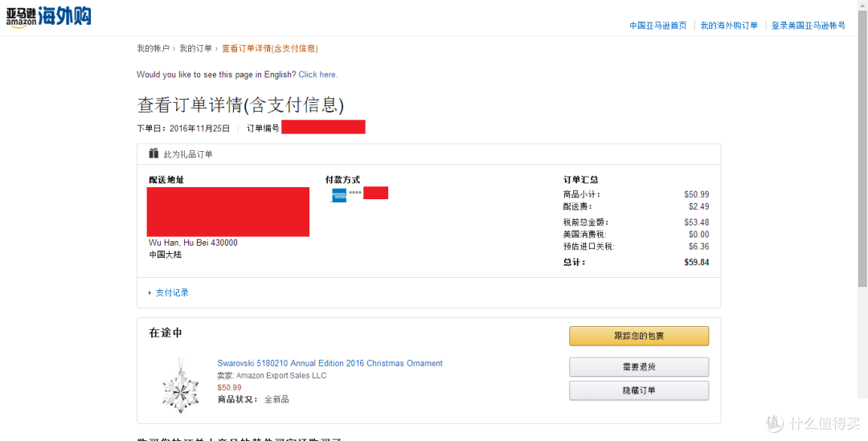Image resolution: width=868 pixels, height=441 pixels.
Task: Open the Swarovski 5180210 Christmas Ornament product link
Action: pyautogui.click(x=330, y=364)
